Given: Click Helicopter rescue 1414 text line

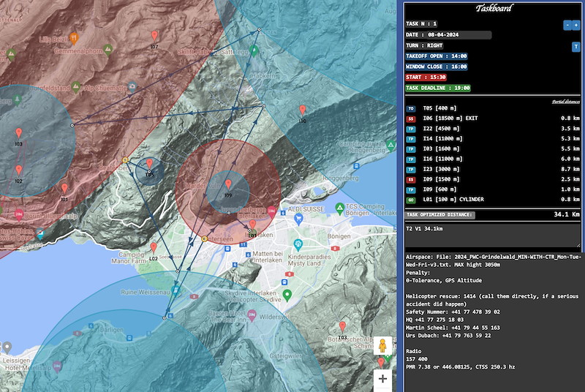Looking at the screenshot, I should 492,296.
